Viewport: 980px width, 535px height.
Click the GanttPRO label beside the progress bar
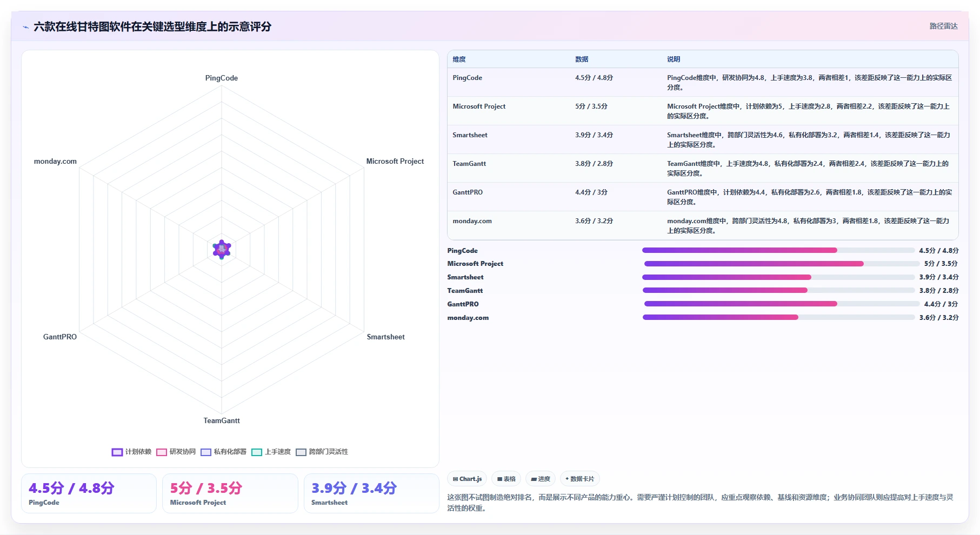[x=463, y=304]
